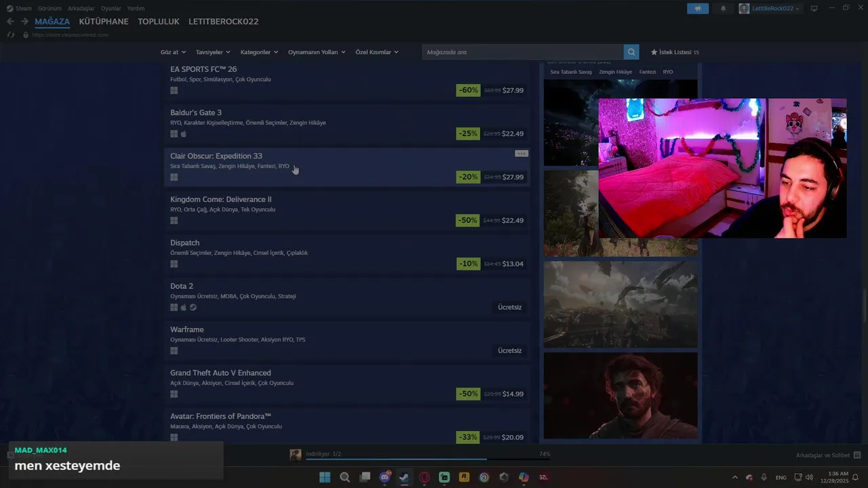This screenshot has width=868, height=488.
Task: Expand the Oynamanın Yolları dropdown
Action: (x=317, y=52)
